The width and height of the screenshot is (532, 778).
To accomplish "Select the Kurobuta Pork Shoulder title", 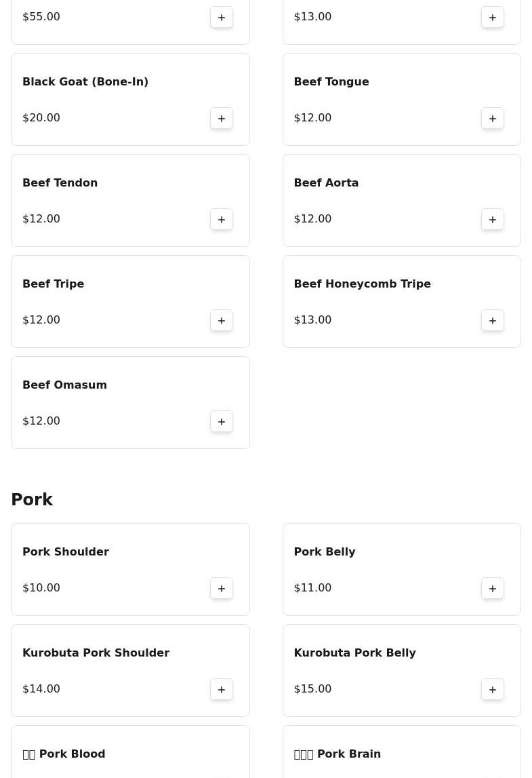I will click(x=96, y=653).
